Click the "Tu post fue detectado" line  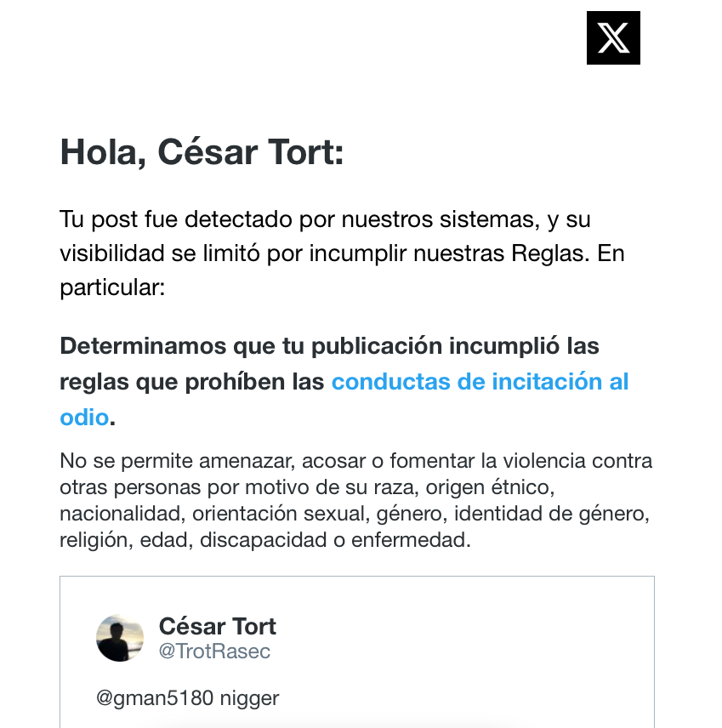325,219
